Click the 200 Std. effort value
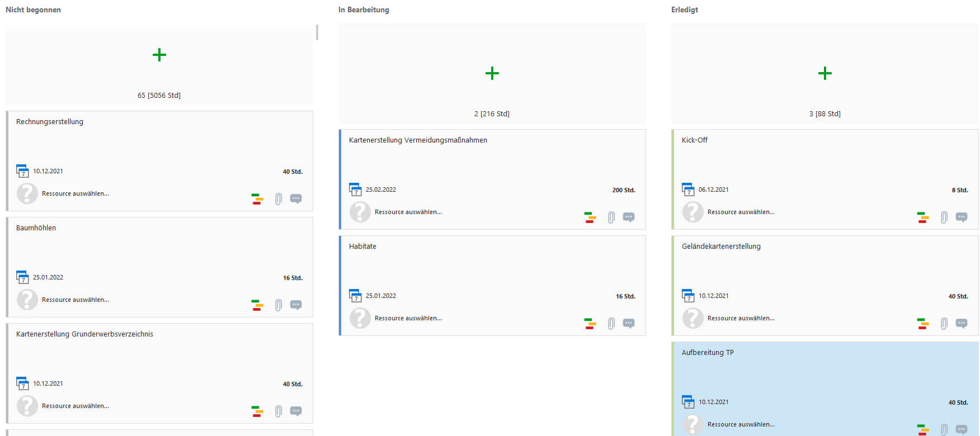This screenshot has width=980, height=436. tap(624, 190)
